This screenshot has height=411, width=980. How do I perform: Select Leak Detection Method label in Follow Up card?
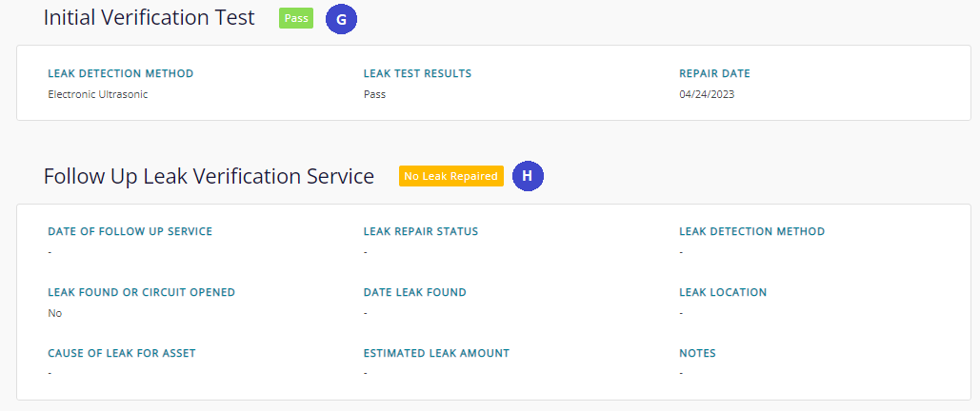(751, 232)
